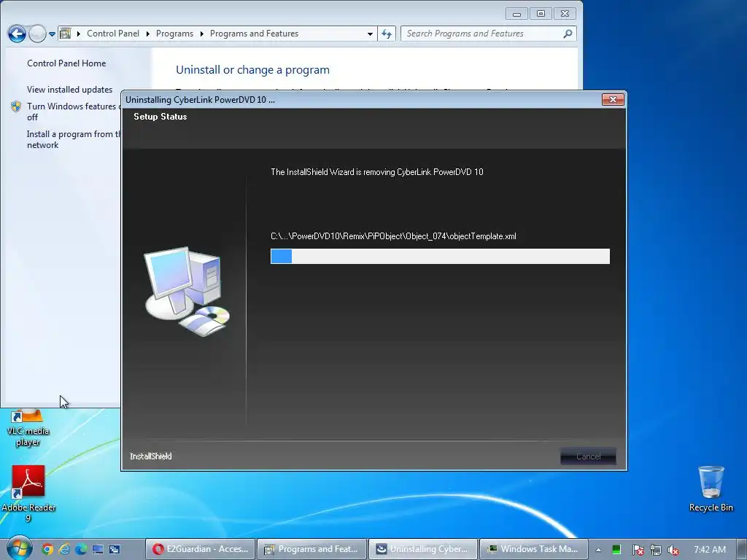This screenshot has height=560, width=747.
Task: Click Show Desktop icon in quick launch
Action: [98, 550]
